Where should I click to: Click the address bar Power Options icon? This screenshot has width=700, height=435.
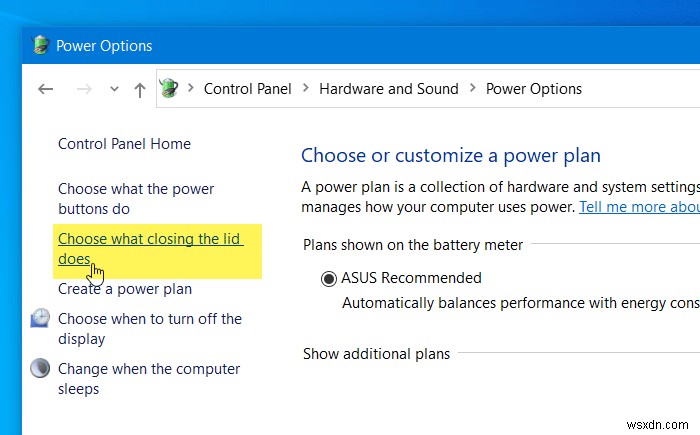169,88
